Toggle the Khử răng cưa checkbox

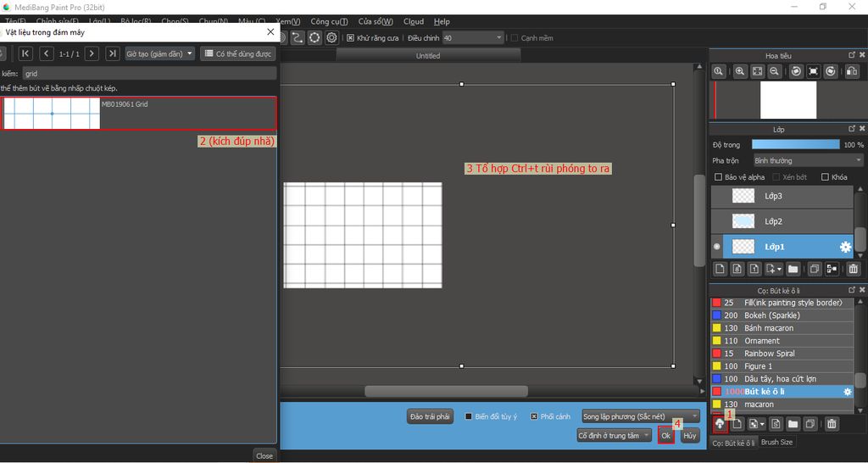[x=350, y=38]
